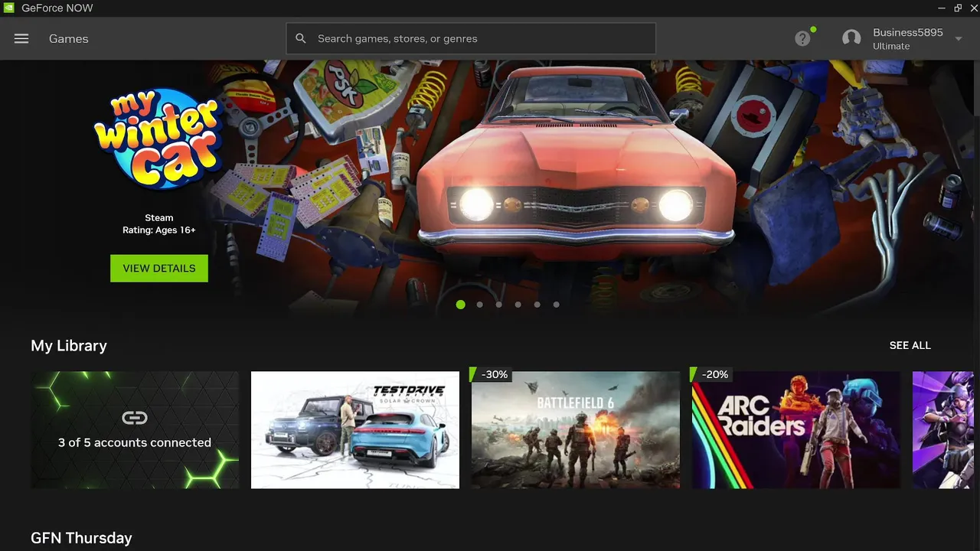Focus the search games, stores, or genres field
Image resolution: width=980 pixels, height=551 pixels.
pos(471,38)
